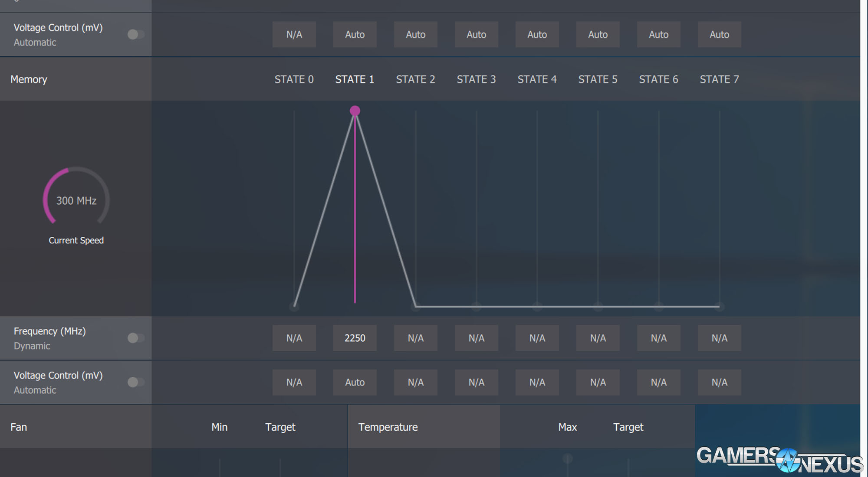Toggle the lower Voltage Control Automatic switch
868x477 pixels.
click(x=135, y=382)
